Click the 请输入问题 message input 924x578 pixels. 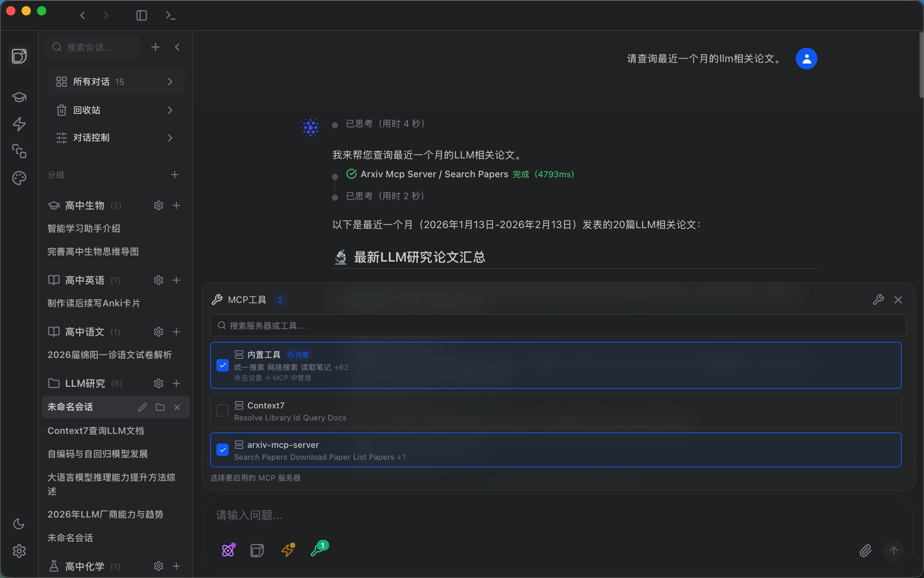(558, 515)
